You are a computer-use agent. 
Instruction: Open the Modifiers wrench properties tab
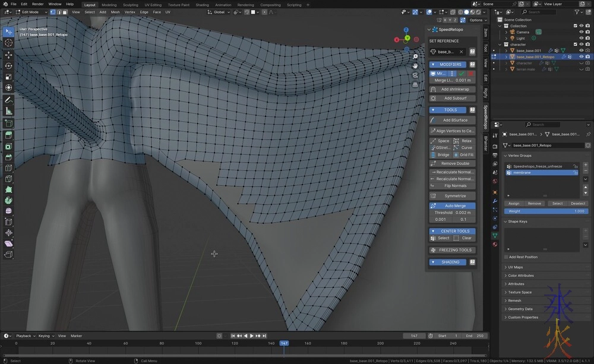495,201
